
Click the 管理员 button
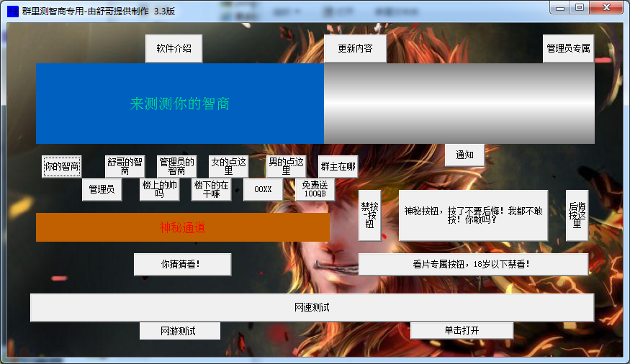(102, 189)
